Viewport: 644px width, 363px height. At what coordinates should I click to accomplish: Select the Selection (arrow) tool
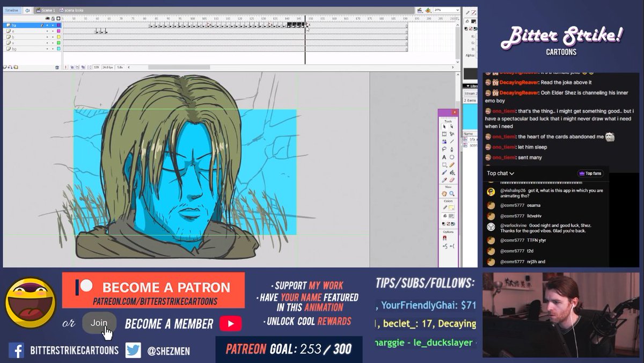click(444, 127)
